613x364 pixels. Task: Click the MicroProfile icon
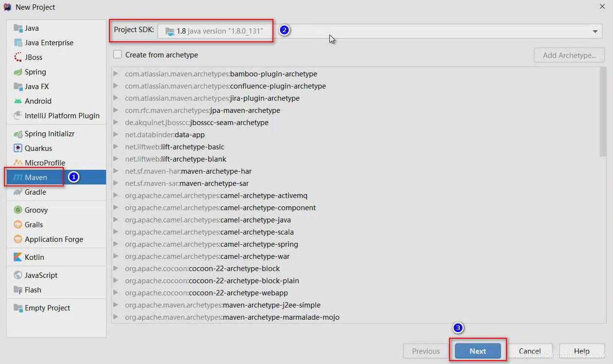18,163
